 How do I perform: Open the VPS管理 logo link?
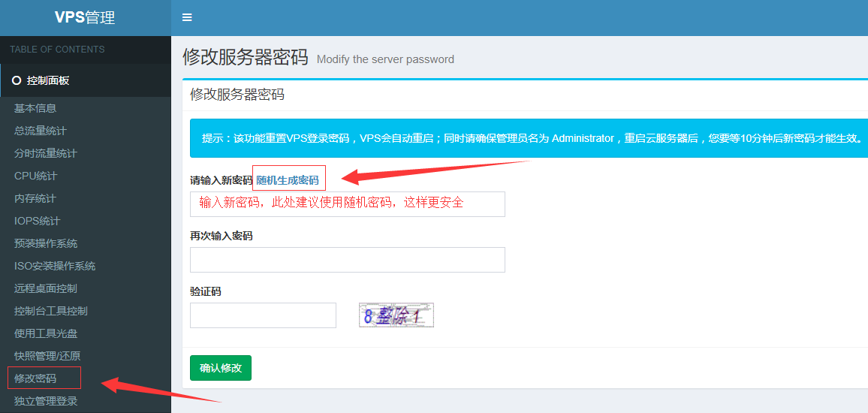pyautogui.click(x=86, y=18)
